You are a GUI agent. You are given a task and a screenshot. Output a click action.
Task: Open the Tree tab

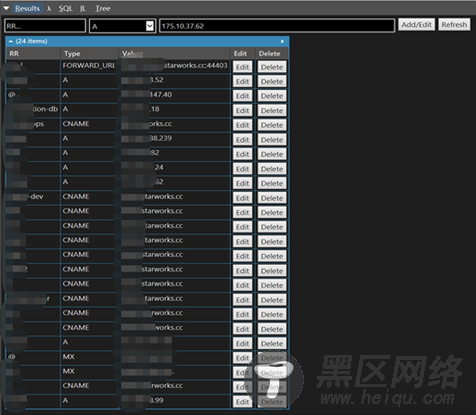pyautogui.click(x=103, y=9)
